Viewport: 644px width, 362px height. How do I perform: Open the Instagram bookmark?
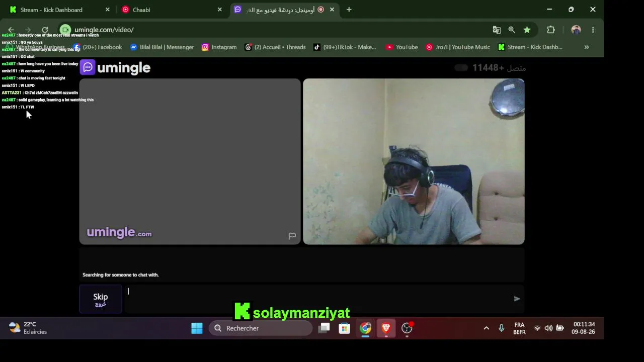(x=219, y=47)
